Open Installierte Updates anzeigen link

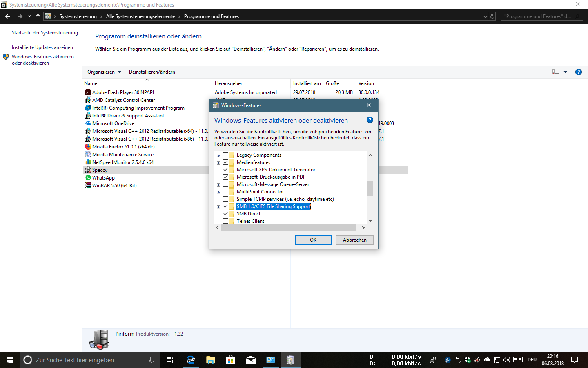point(42,47)
